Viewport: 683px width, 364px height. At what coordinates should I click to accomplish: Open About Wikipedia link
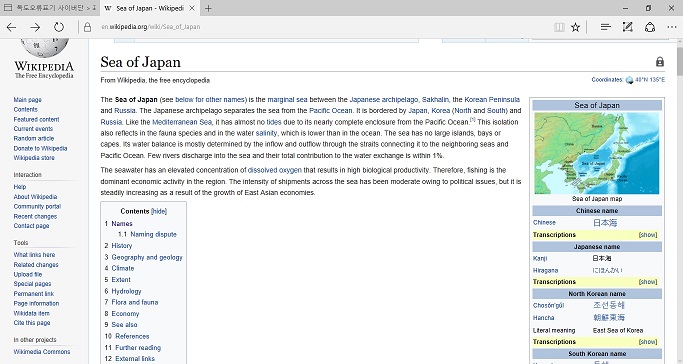(35, 197)
